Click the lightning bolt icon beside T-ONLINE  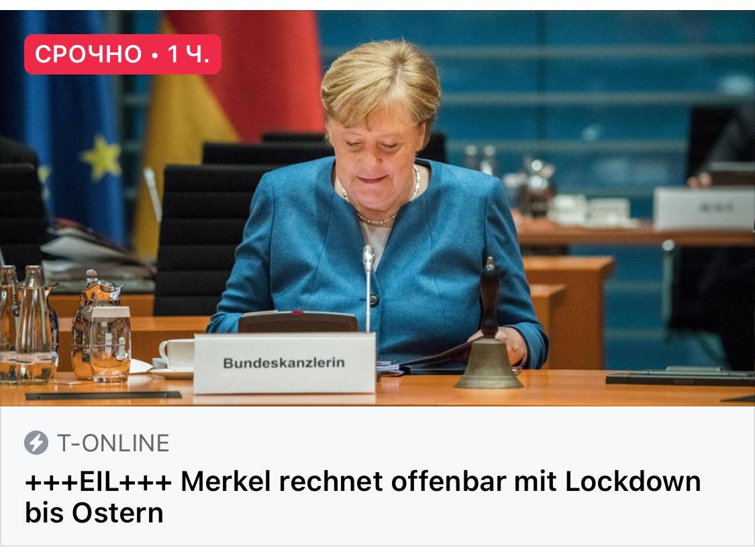tap(36, 443)
